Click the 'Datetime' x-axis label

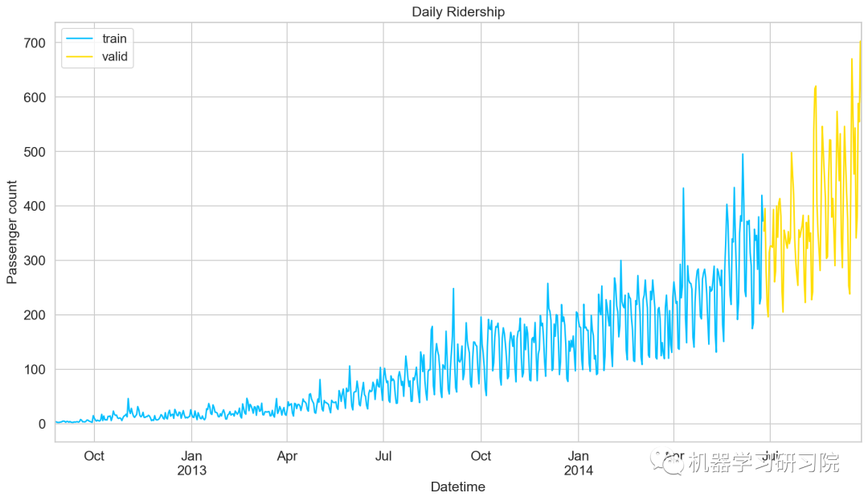click(458, 487)
